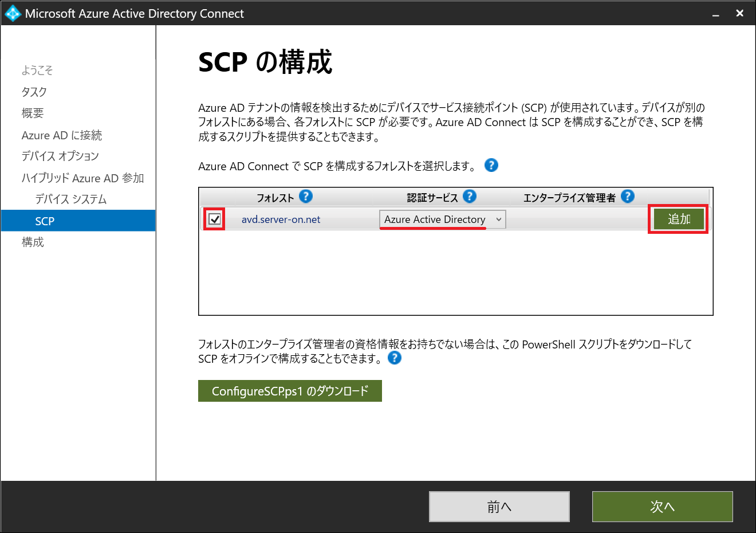Click the 次へ button

(662, 507)
